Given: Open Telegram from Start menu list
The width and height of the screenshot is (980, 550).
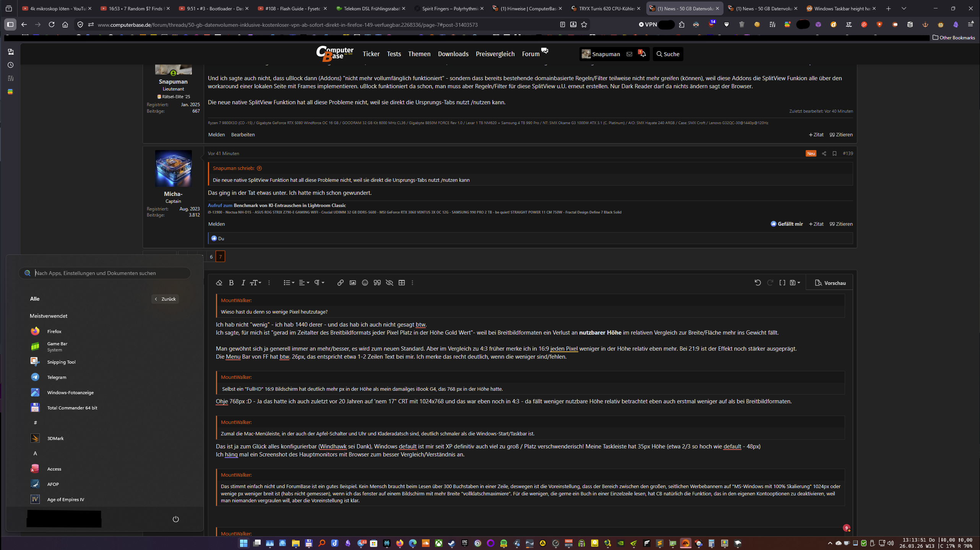Looking at the screenshot, I should [57, 377].
